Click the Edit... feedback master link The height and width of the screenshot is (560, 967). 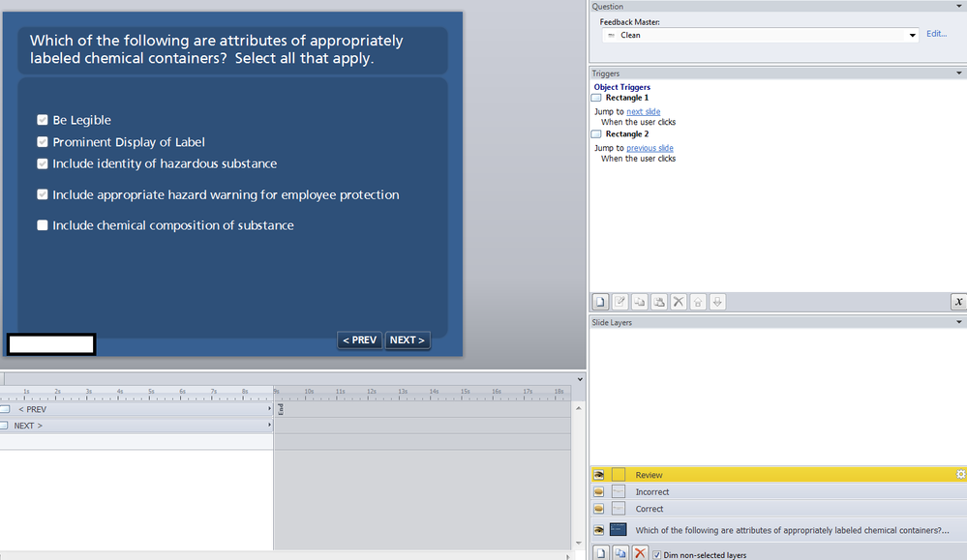pyautogui.click(x=936, y=34)
